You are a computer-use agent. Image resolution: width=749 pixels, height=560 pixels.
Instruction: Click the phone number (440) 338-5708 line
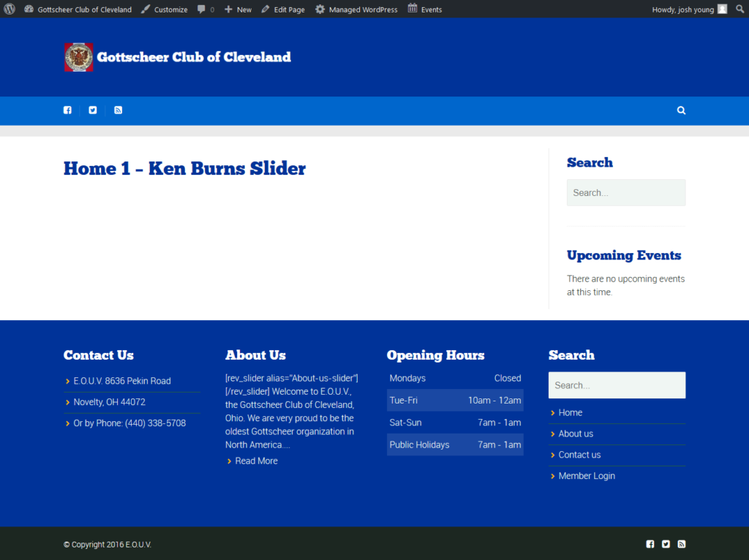coord(129,423)
